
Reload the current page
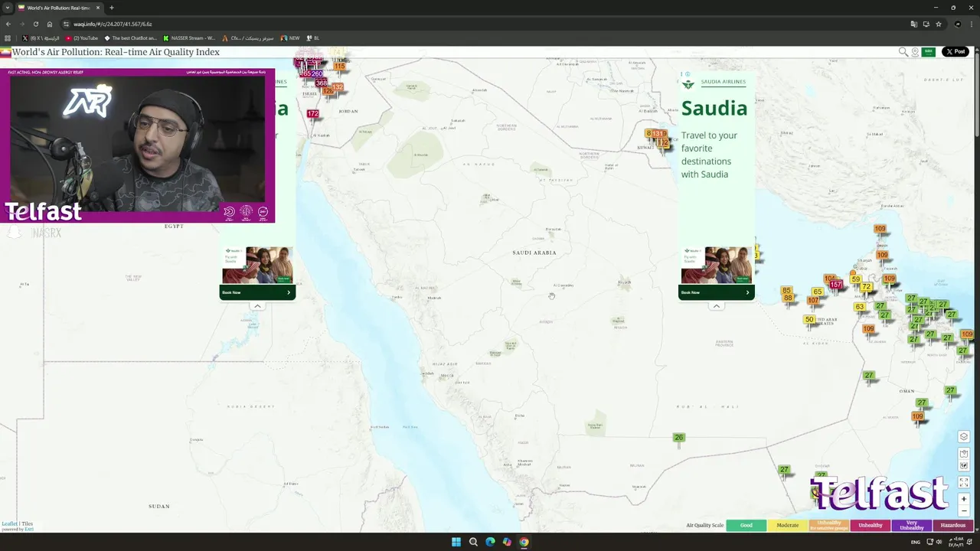[x=36, y=24]
